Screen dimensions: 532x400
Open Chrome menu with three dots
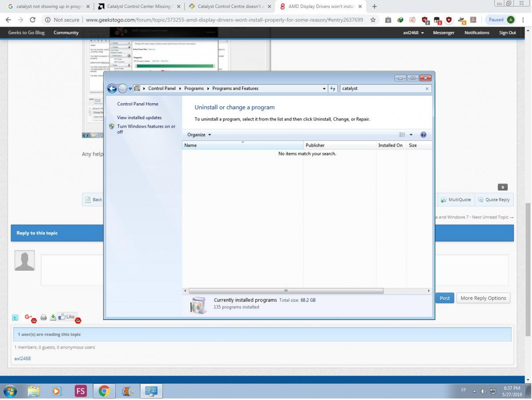(524, 19)
